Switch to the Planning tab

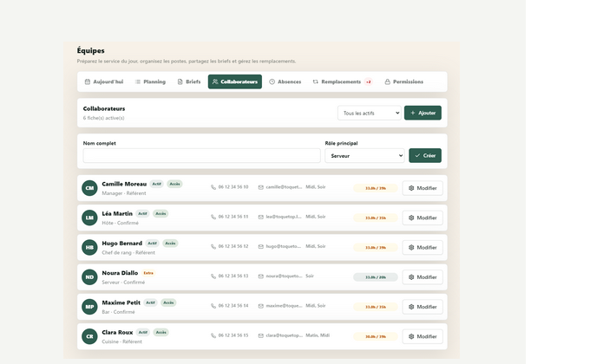[x=150, y=81]
